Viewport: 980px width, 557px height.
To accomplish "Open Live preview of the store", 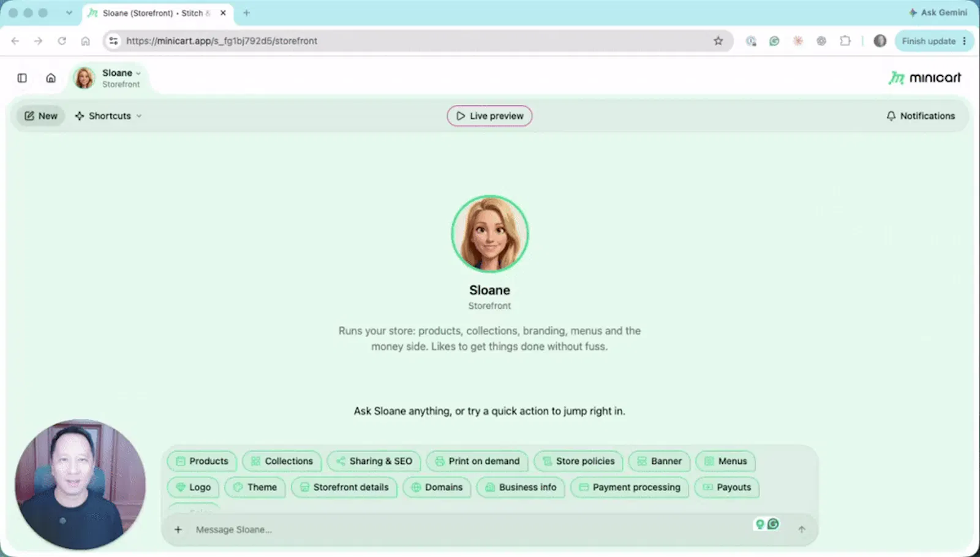I will pyautogui.click(x=489, y=116).
